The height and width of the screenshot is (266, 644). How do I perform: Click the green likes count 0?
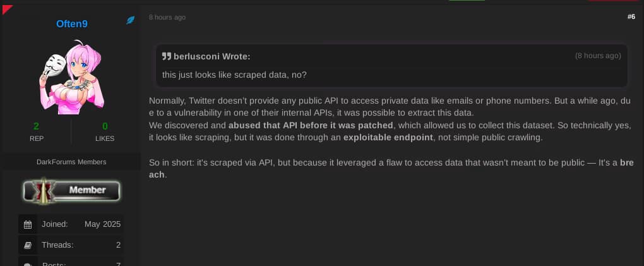(x=105, y=126)
